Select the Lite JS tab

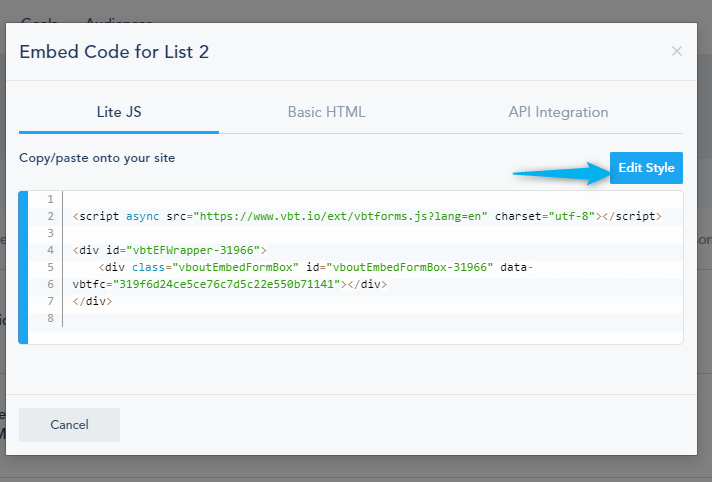[x=119, y=112]
